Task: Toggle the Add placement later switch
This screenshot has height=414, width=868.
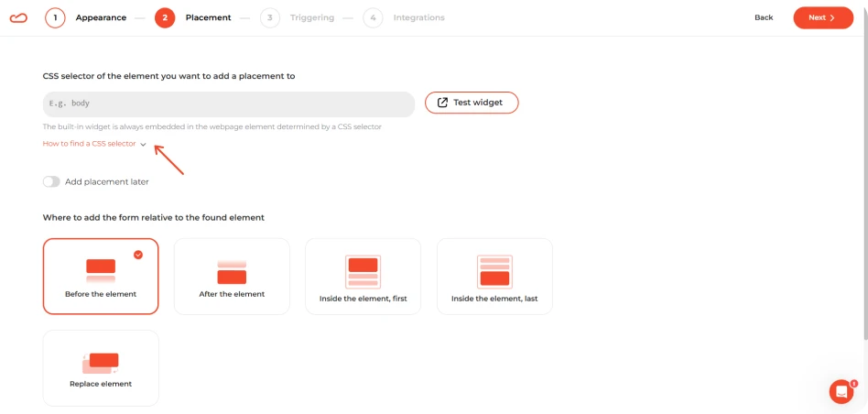Action: tap(51, 181)
